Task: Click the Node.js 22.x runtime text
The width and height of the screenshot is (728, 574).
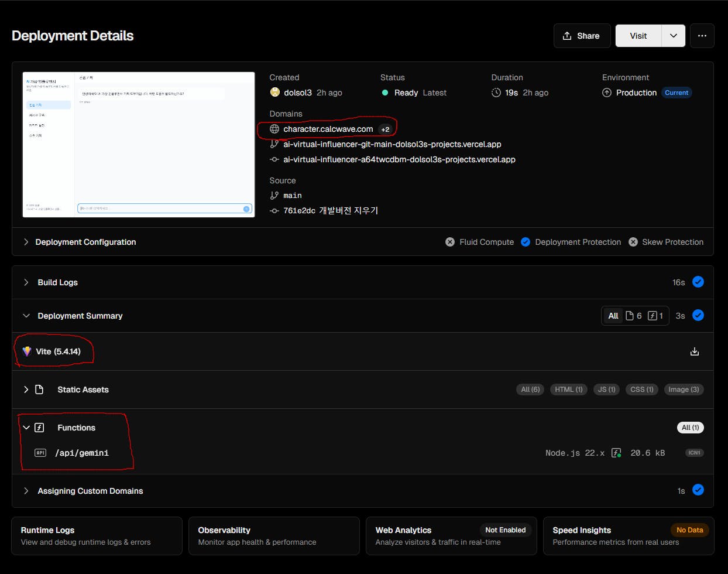Action: (575, 453)
